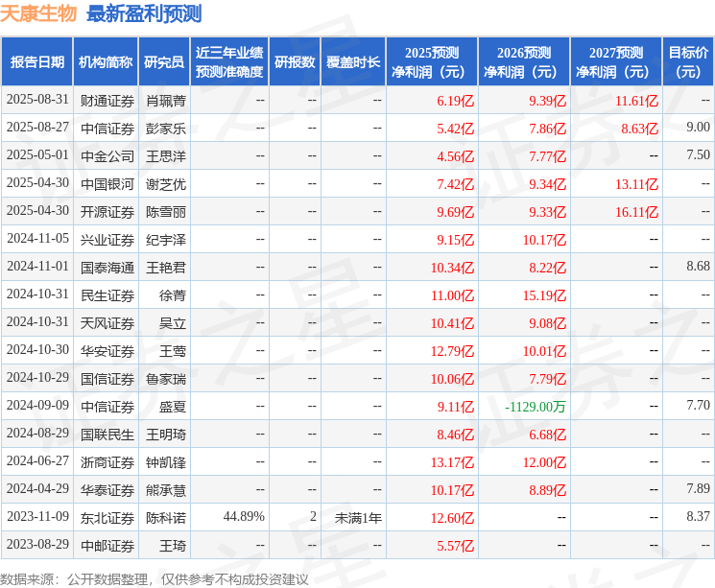Viewport: 715px width, 588px height.
Task: Click the 5.57亿 profit value
Action: click(x=456, y=546)
